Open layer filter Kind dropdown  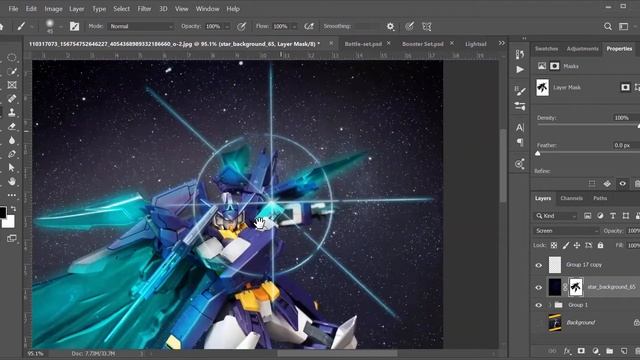point(556,216)
